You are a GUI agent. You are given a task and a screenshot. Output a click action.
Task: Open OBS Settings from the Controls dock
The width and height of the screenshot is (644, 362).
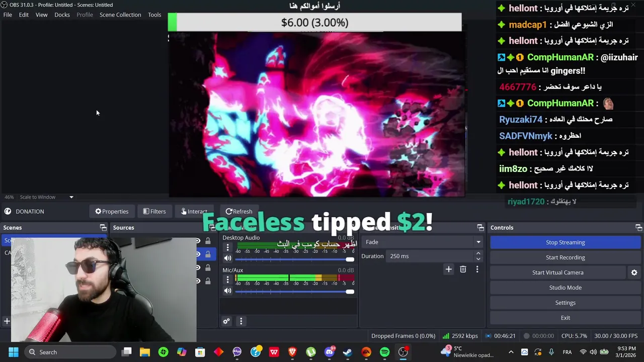click(565, 303)
